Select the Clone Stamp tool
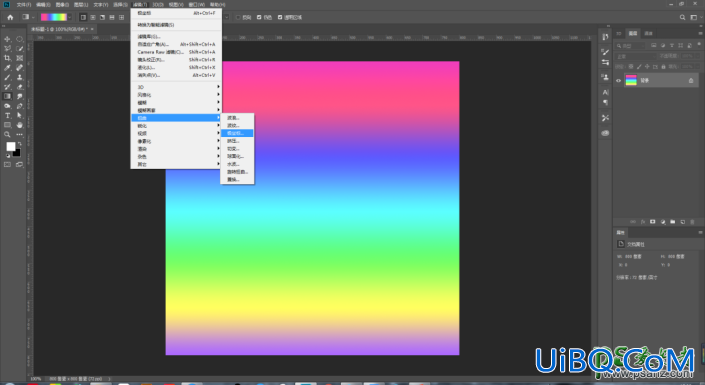 click(x=20, y=77)
